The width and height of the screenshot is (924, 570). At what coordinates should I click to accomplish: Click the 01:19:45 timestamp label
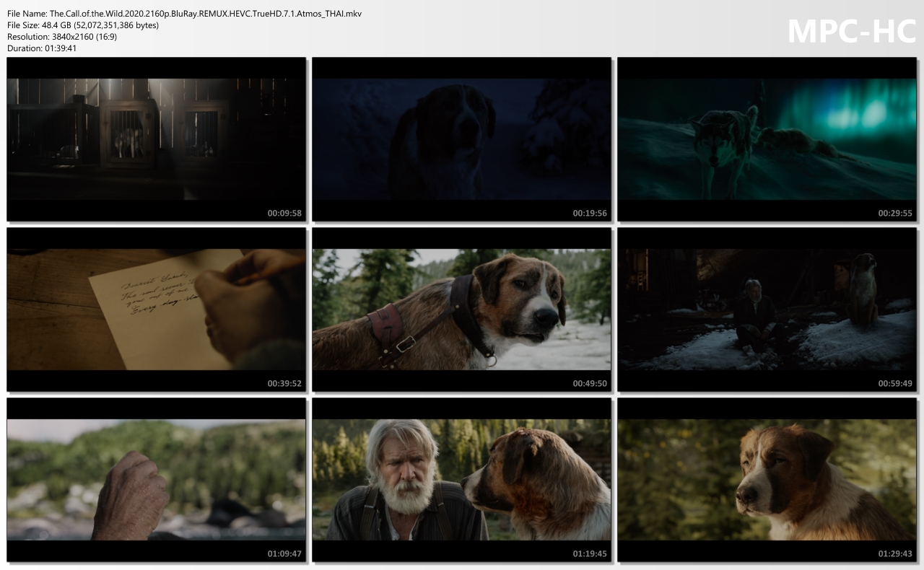(x=590, y=554)
